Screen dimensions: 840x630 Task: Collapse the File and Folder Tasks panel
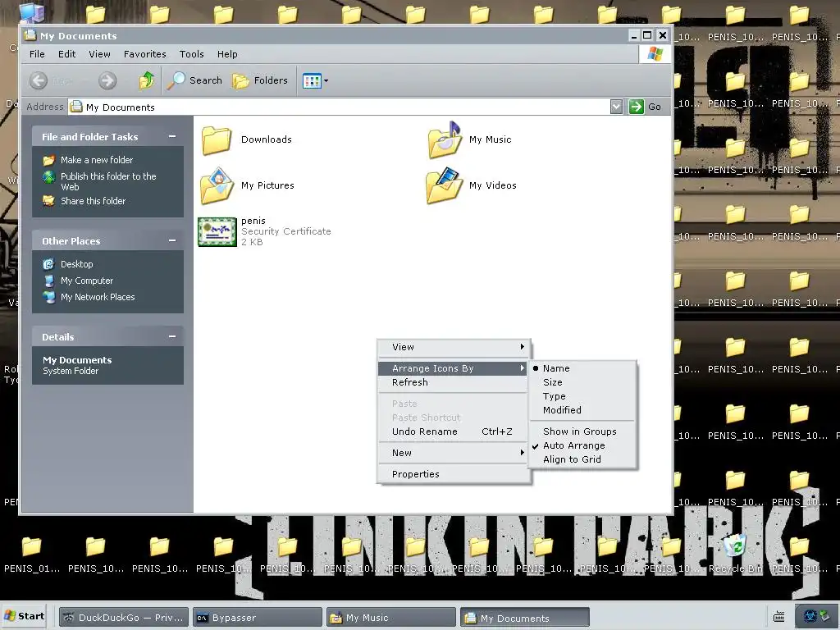pyautogui.click(x=172, y=137)
